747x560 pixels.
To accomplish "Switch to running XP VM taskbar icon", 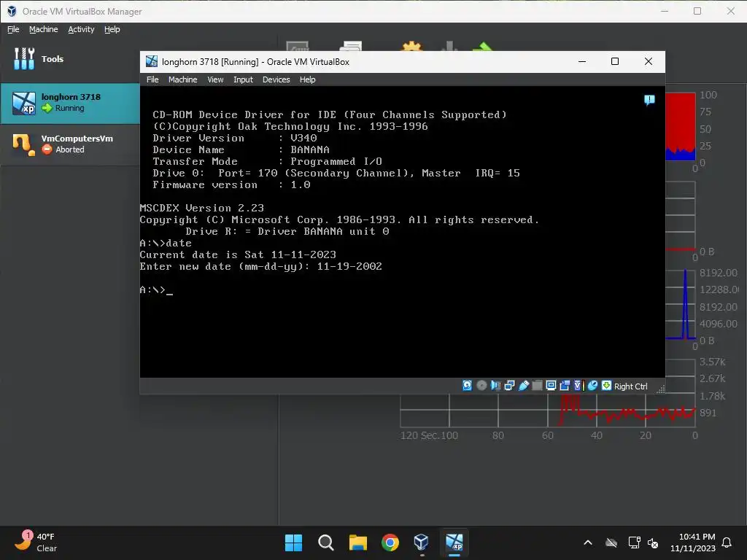I will 454,542.
